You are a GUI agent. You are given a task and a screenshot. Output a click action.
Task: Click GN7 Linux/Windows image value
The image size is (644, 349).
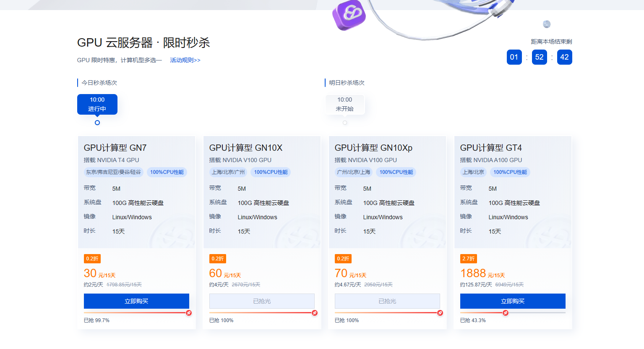pos(132,217)
